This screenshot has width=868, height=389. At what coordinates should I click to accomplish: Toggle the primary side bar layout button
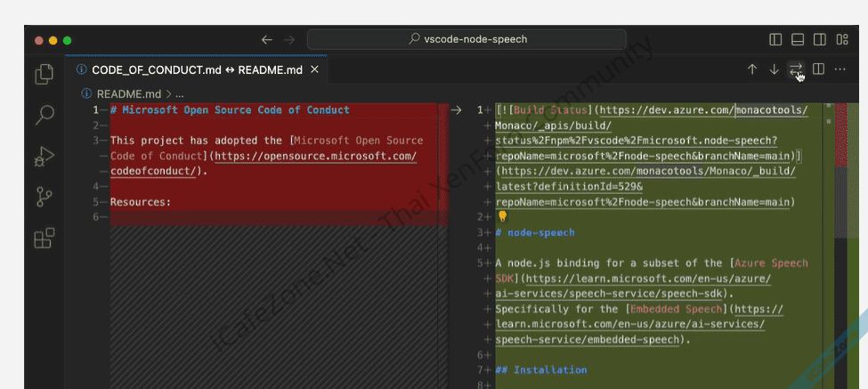tap(775, 39)
